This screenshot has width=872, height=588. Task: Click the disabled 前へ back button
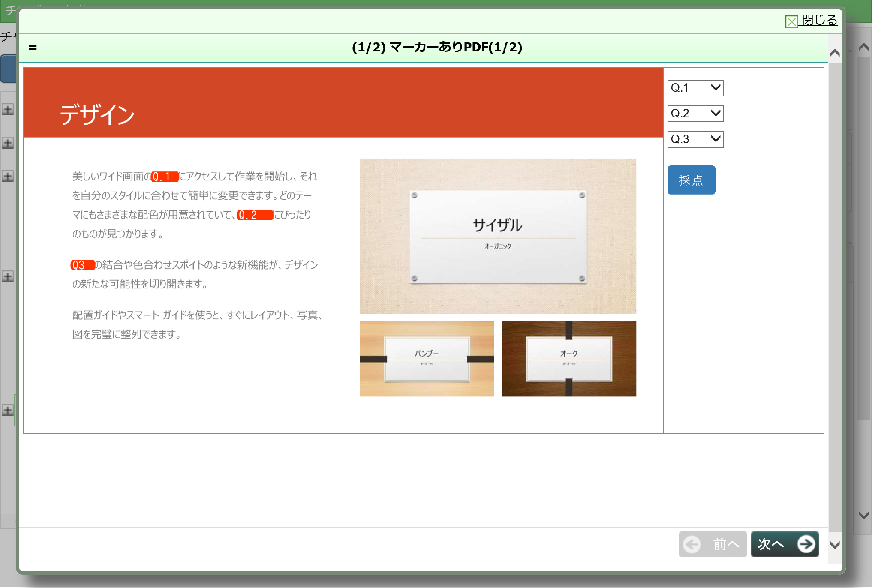(712, 544)
